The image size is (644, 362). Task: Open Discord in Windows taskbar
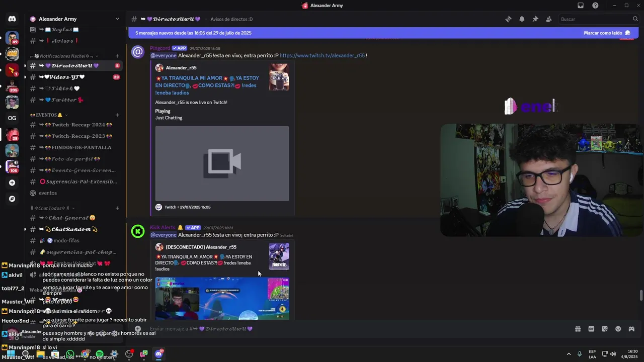click(x=158, y=354)
